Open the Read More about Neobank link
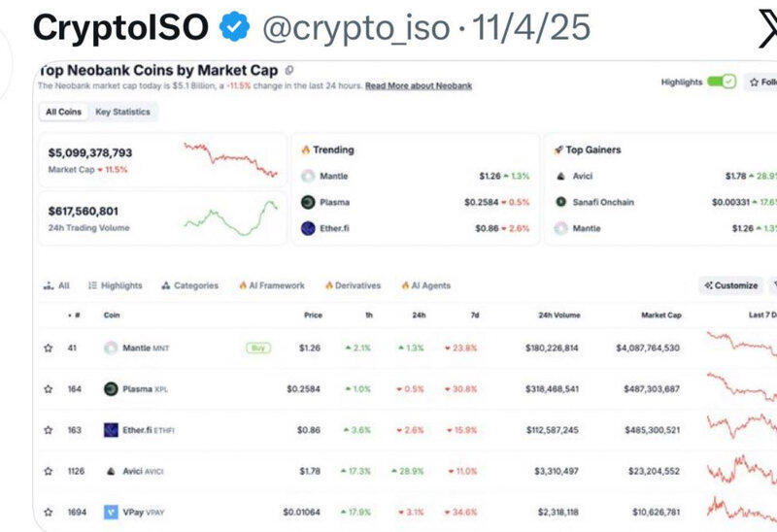This screenshot has width=777, height=532. [419, 85]
